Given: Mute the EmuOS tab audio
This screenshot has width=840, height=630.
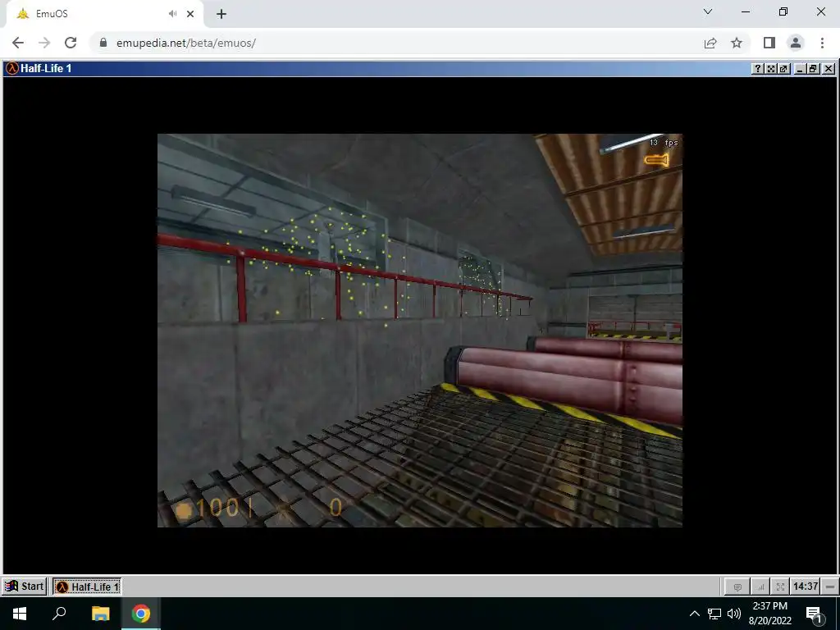Looking at the screenshot, I should tap(172, 14).
